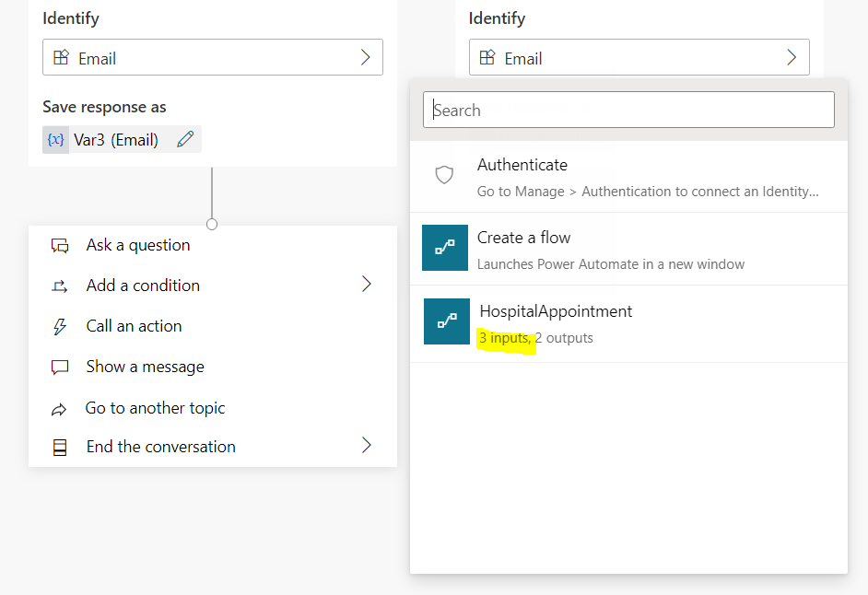
Task: Open the right Identify Email entity picker
Action: coord(639,57)
